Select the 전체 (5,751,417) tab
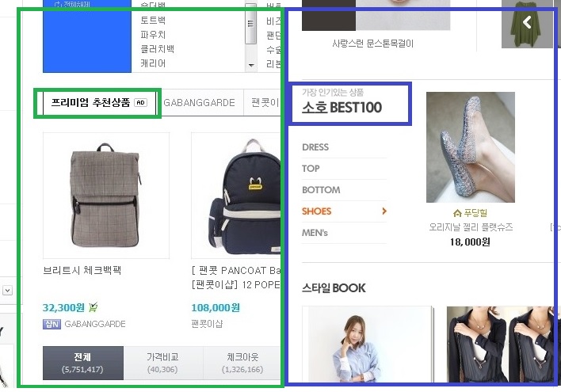 point(83,363)
